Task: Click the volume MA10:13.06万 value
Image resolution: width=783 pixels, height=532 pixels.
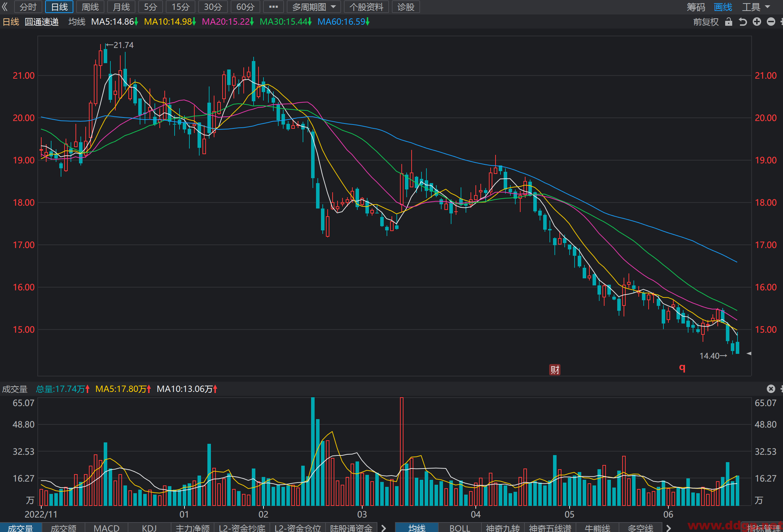Action: click(187, 389)
